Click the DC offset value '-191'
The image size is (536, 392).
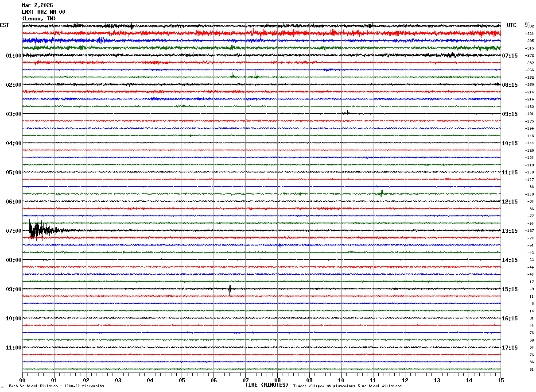click(x=529, y=114)
